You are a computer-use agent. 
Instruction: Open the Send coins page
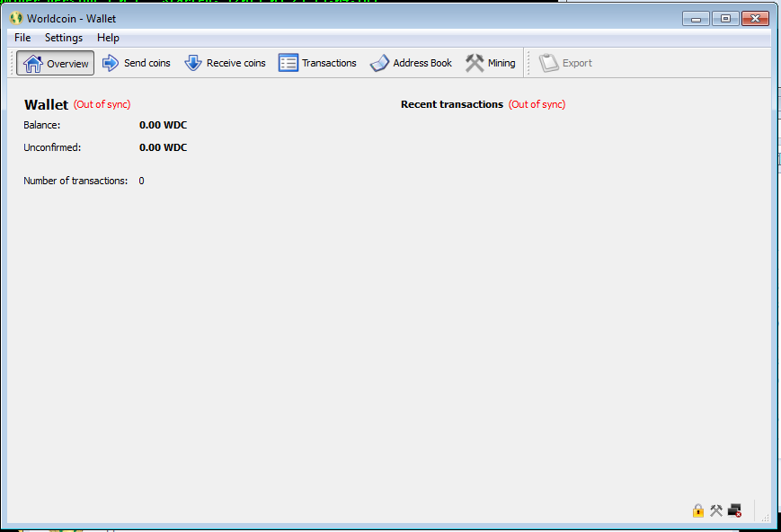[x=137, y=63]
